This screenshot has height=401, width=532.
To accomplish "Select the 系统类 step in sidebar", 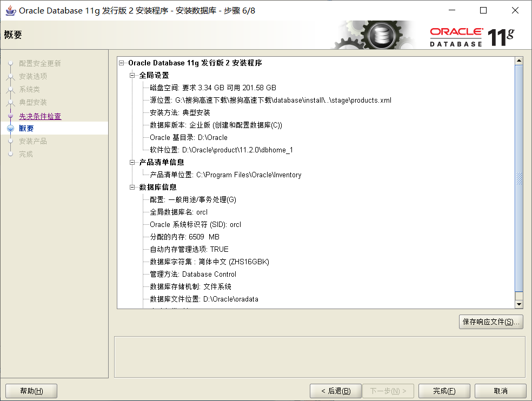I will pos(30,89).
